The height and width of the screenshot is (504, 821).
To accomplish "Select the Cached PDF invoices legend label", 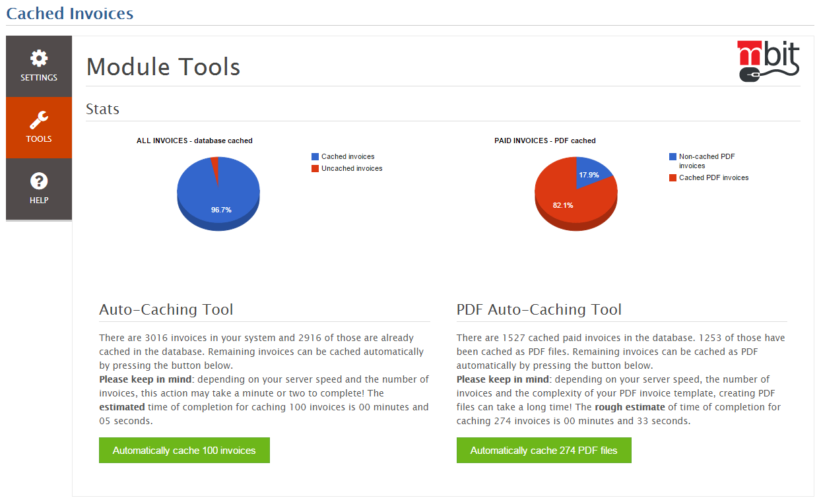I will coord(713,178).
